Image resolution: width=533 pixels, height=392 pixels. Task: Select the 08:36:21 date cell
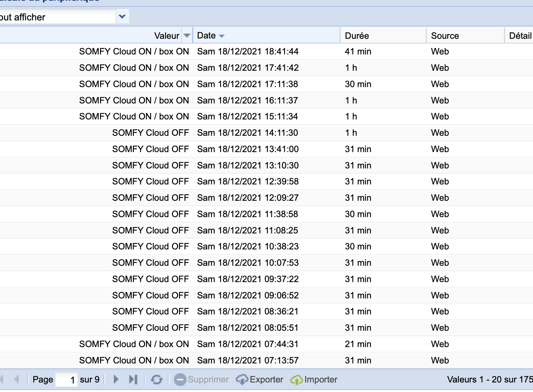(247, 311)
